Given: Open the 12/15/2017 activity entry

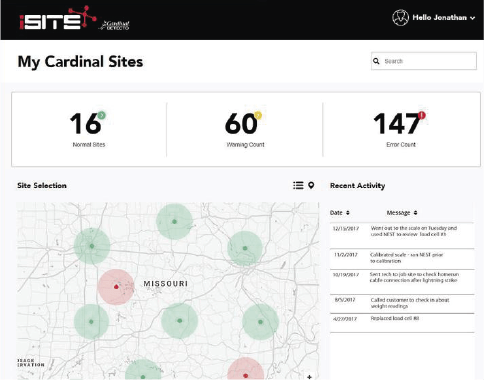Looking at the screenshot, I should coord(402,235).
